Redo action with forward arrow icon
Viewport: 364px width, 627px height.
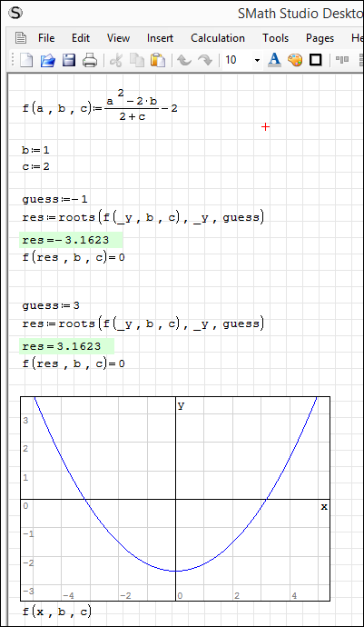click(x=205, y=60)
